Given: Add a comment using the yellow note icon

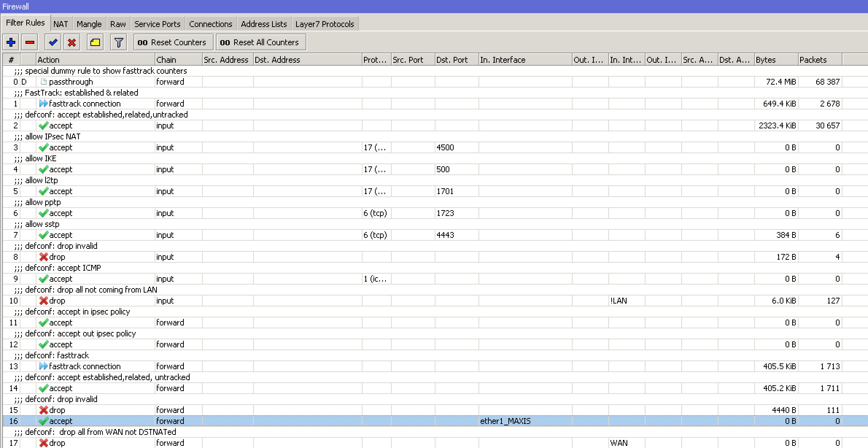Looking at the screenshot, I should click(95, 42).
